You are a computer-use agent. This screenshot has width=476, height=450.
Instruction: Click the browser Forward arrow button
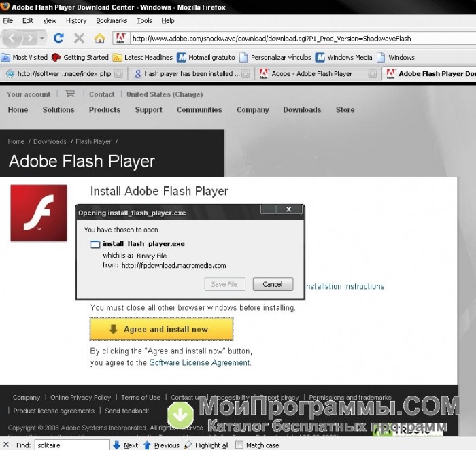coord(29,38)
